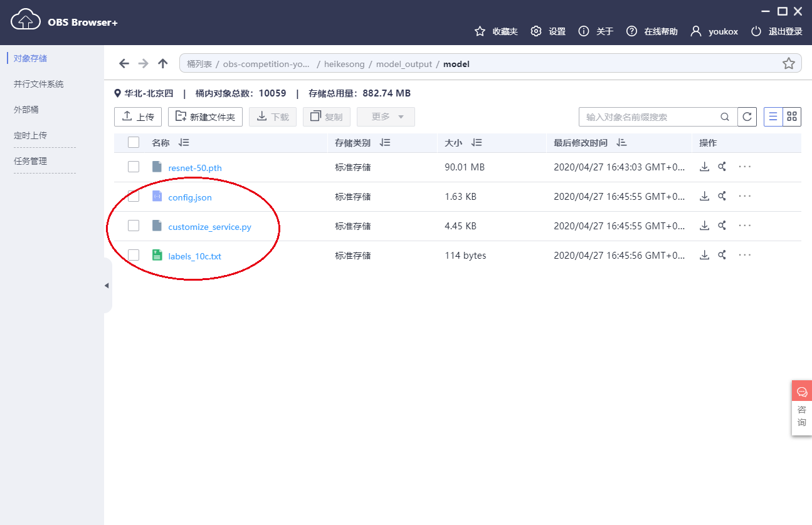
Task: Check the checkbox next to config.json
Action: point(134,195)
